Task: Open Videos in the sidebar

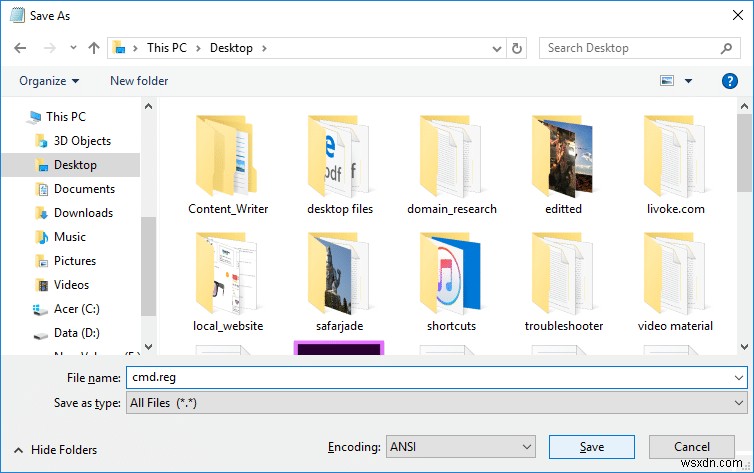Action: click(x=71, y=285)
